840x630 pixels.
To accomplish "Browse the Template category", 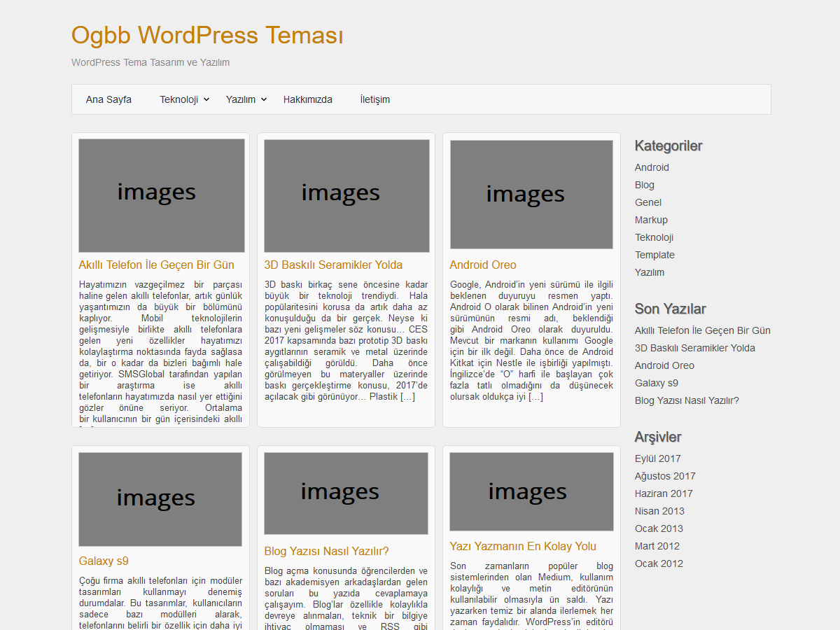I will pos(654,255).
